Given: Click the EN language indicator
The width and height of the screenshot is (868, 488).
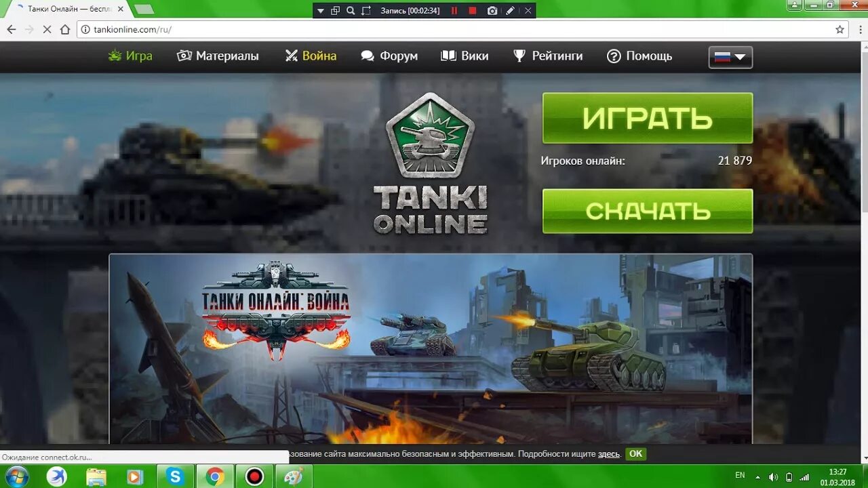Looking at the screenshot, I should pyautogui.click(x=740, y=476).
